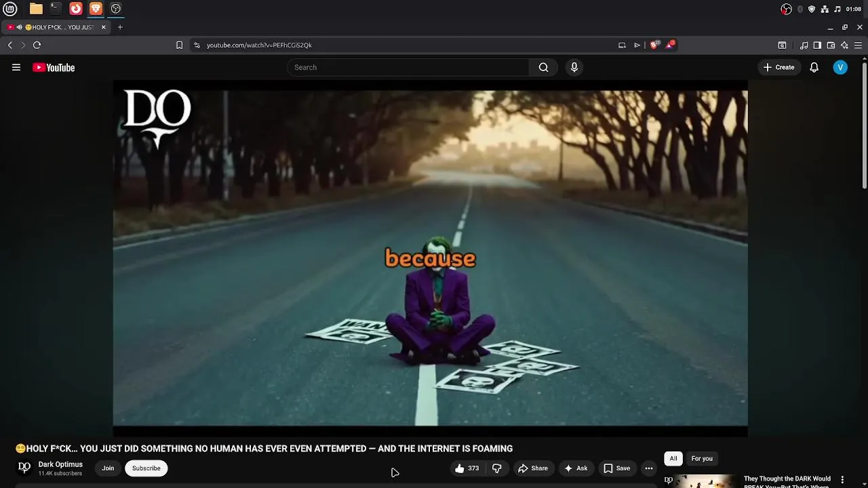The height and width of the screenshot is (488, 868).
Task: Click the Brave playlist arrow icon
Action: click(637, 45)
